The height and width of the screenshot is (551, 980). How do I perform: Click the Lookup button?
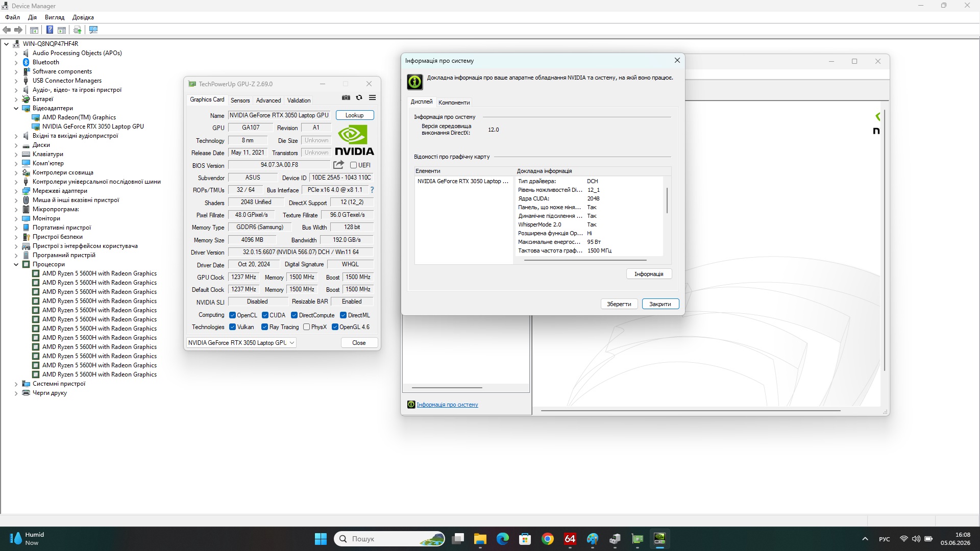pos(355,115)
